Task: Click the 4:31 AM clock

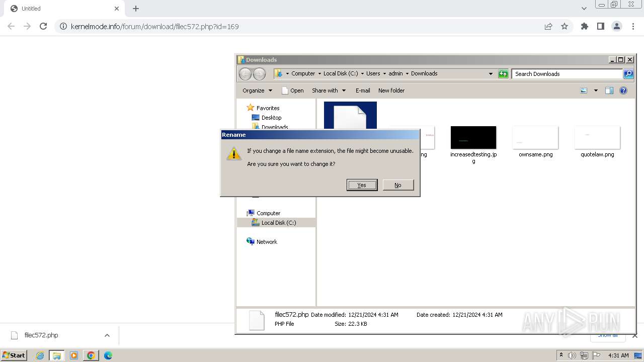Action: (618, 355)
